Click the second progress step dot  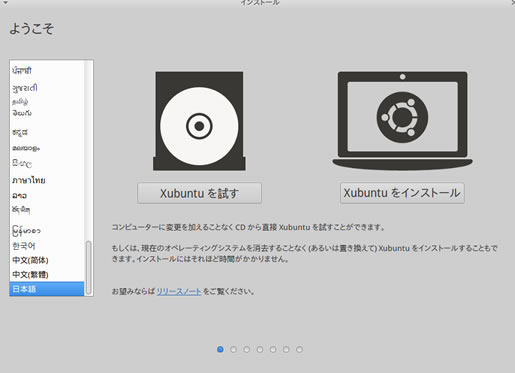pyautogui.click(x=233, y=349)
